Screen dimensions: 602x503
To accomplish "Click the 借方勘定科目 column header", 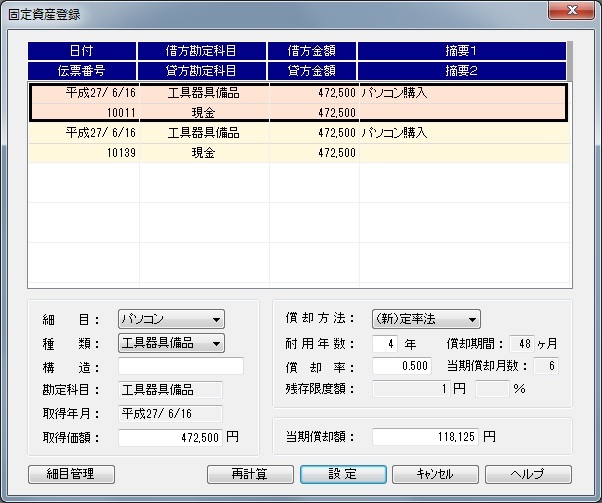I will [202, 51].
